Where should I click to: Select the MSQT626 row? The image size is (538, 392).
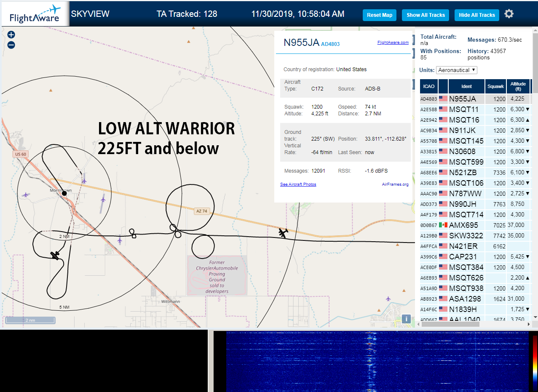(475, 278)
